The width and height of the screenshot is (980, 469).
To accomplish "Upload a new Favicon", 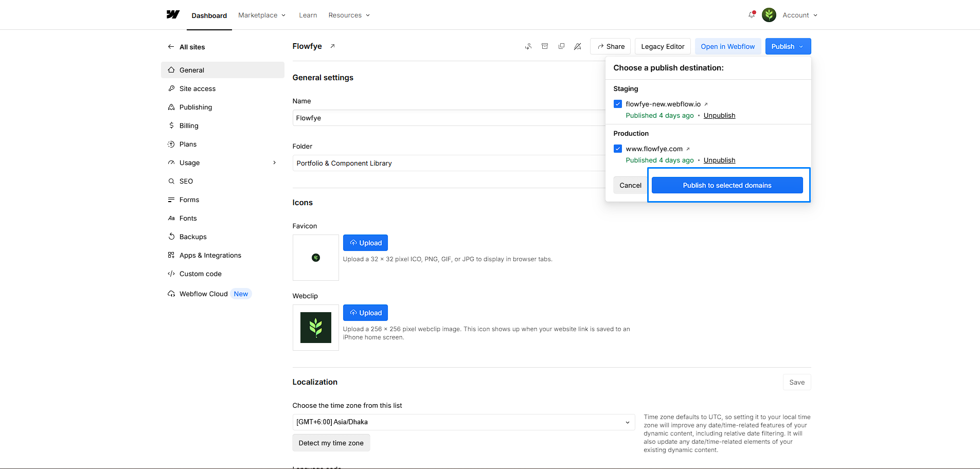I will pos(365,243).
